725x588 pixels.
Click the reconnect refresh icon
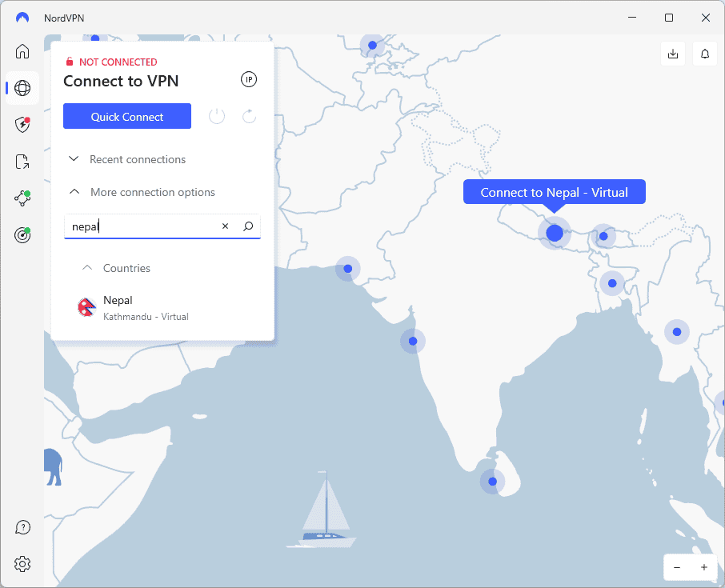[249, 116]
